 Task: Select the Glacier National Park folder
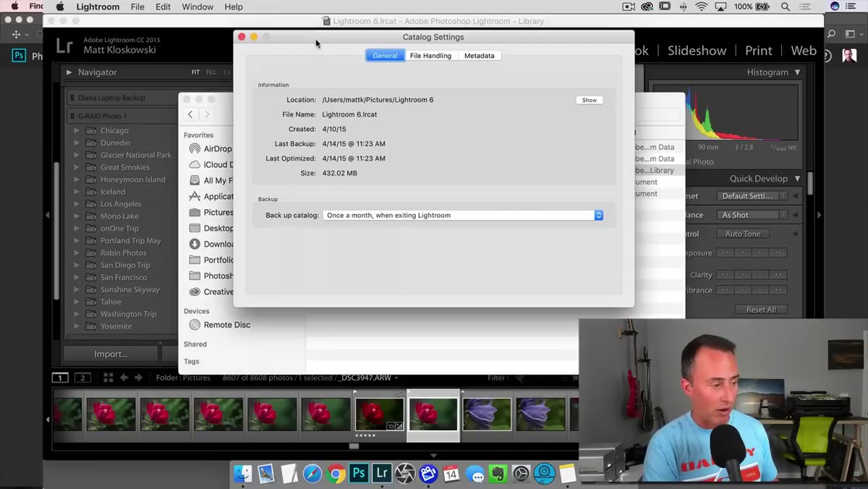coord(136,155)
